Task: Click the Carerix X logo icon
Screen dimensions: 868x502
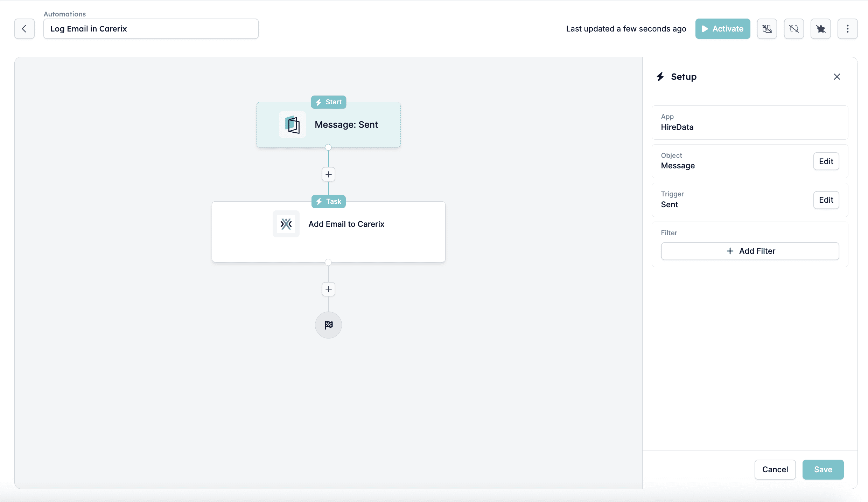Action: point(286,224)
